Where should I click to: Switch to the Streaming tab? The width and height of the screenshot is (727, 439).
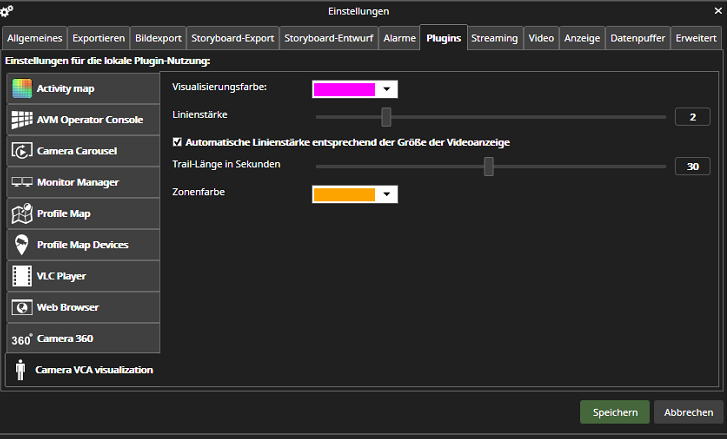point(495,38)
